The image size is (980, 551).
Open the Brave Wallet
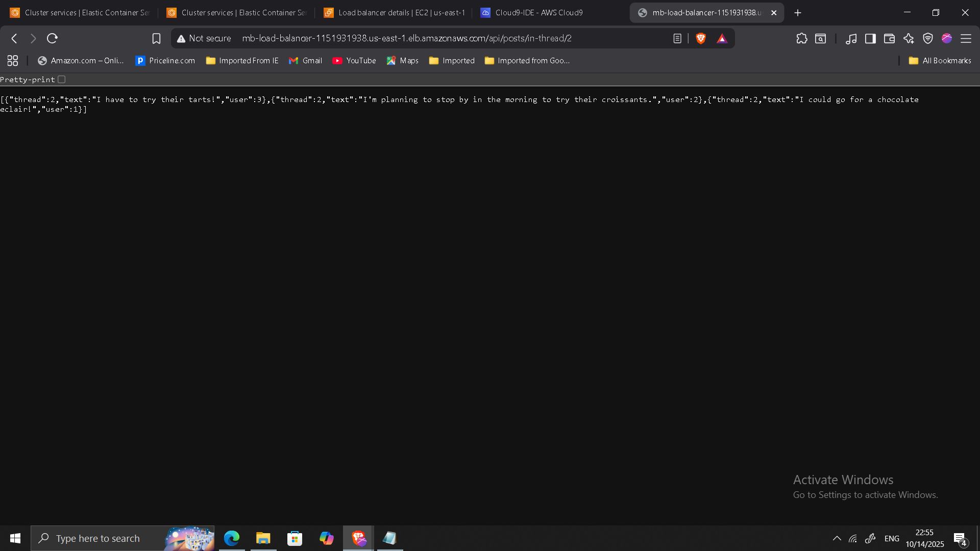coord(889,38)
